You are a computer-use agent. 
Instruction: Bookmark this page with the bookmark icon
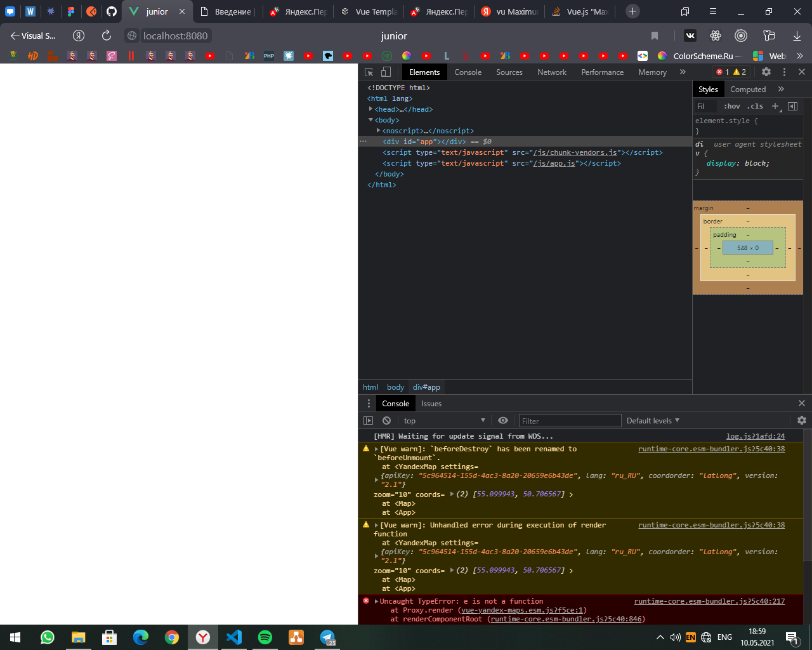(x=655, y=36)
